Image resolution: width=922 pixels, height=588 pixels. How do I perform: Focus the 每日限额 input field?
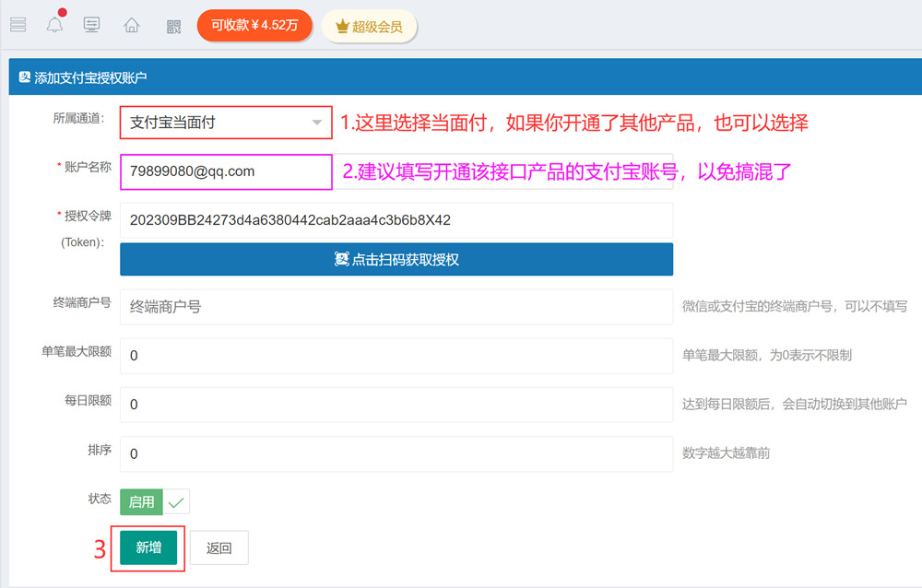tap(396, 404)
